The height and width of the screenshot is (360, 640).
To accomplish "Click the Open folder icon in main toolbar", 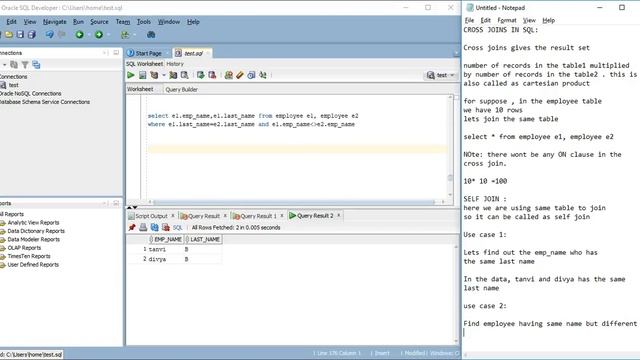I will [x=9, y=35].
